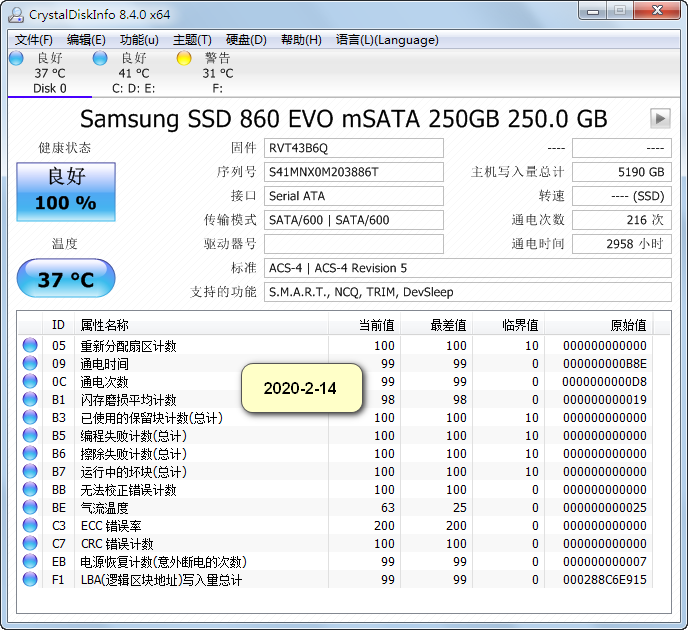Click the status orb in the B3 row
This screenshot has width=688, height=630.
[30, 417]
